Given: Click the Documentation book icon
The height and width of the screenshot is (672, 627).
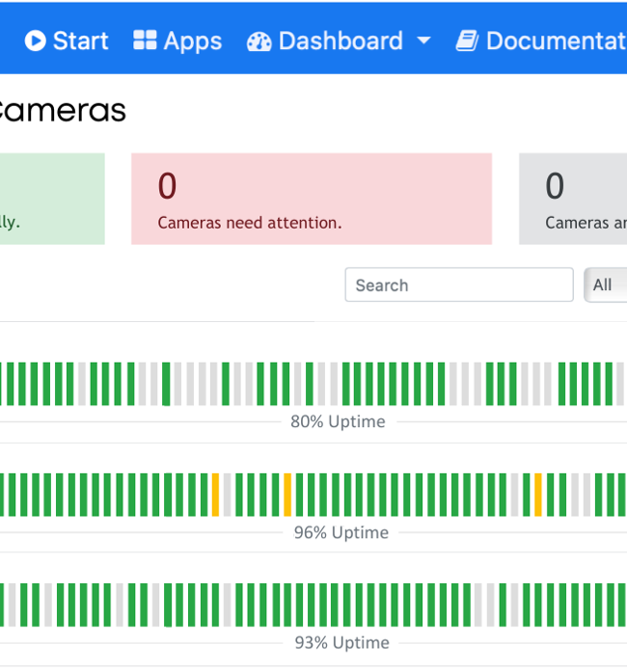Looking at the screenshot, I should coord(467,40).
